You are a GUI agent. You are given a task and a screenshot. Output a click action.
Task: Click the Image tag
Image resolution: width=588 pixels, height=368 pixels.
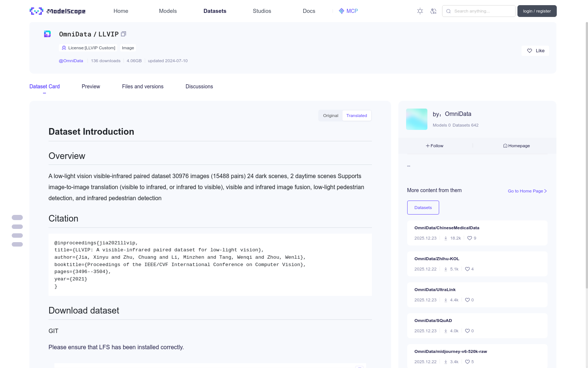point(128,48)
